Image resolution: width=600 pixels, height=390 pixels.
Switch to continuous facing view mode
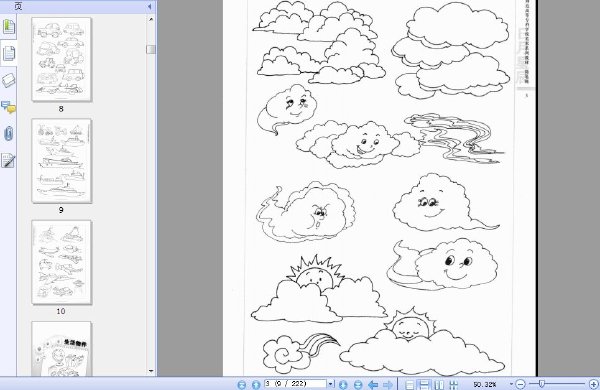click(453, 385)
